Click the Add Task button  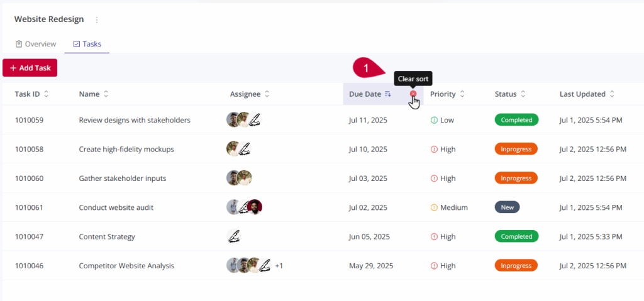(x=30, y=68)
